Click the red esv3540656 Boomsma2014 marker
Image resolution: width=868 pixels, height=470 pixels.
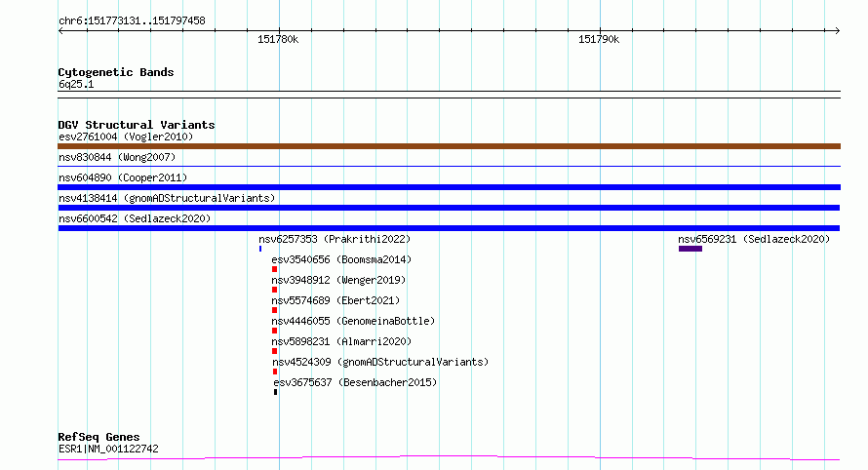coord(275,269)
